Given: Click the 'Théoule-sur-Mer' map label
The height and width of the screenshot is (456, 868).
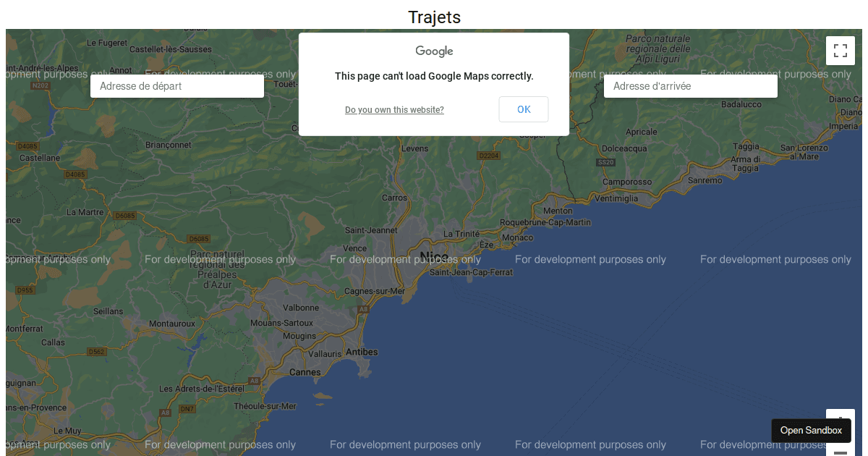Looking at the screenshot, I should [x=265, y=406].
